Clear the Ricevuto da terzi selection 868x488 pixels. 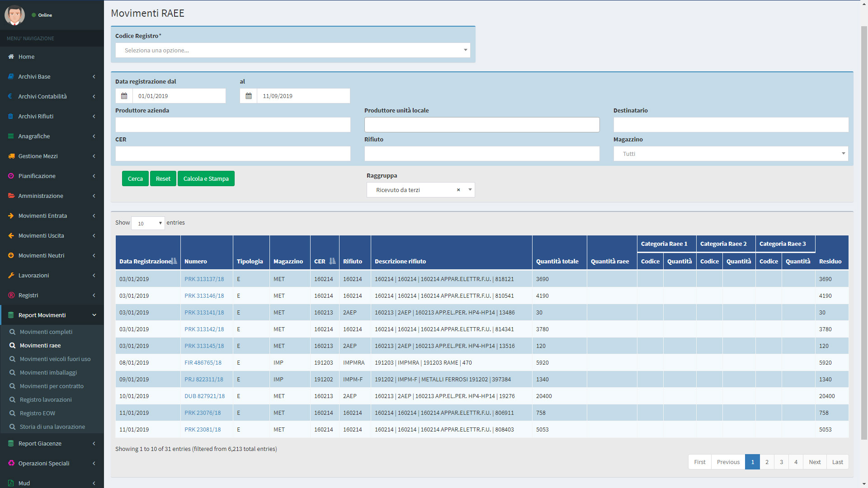[458, 190]
